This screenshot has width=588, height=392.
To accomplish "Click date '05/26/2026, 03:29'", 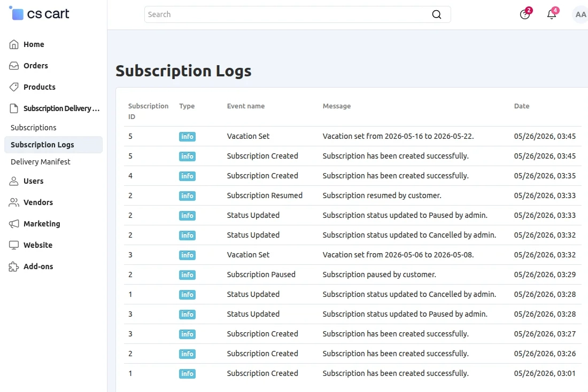I will pos(545,275).
